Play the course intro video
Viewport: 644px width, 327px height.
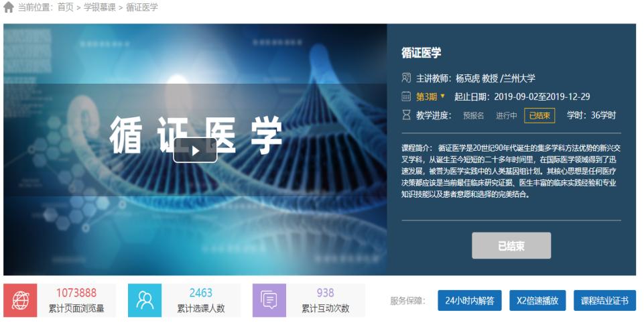[195, 150]
